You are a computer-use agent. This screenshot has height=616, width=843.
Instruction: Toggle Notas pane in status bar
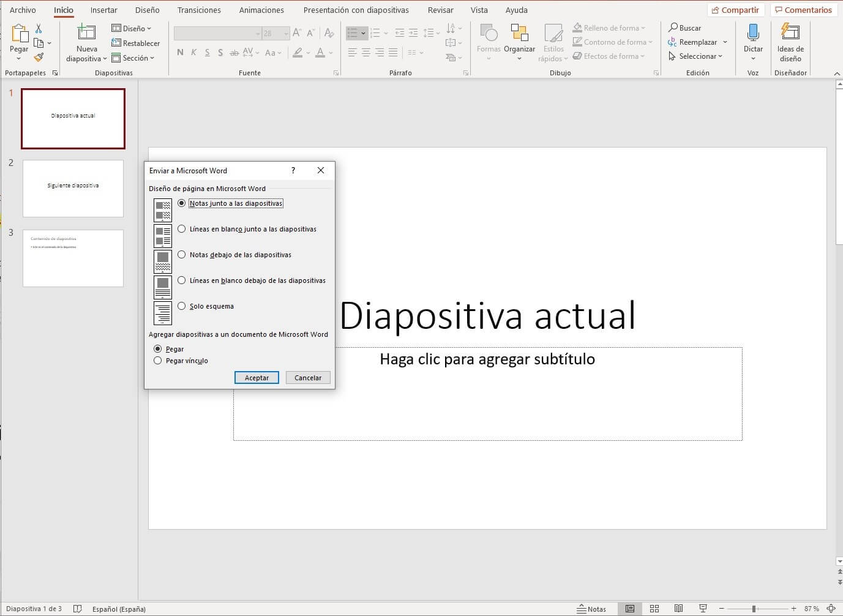(591, 609)
